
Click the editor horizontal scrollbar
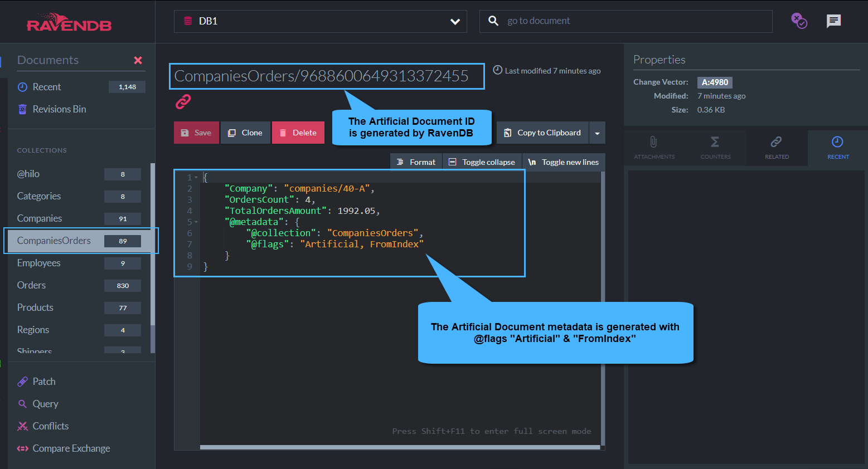pos(400,447)
